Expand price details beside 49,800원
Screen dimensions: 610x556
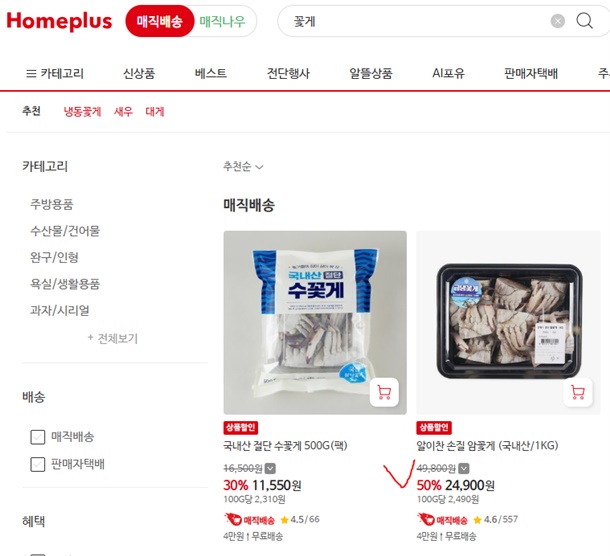tap(464, 468)
